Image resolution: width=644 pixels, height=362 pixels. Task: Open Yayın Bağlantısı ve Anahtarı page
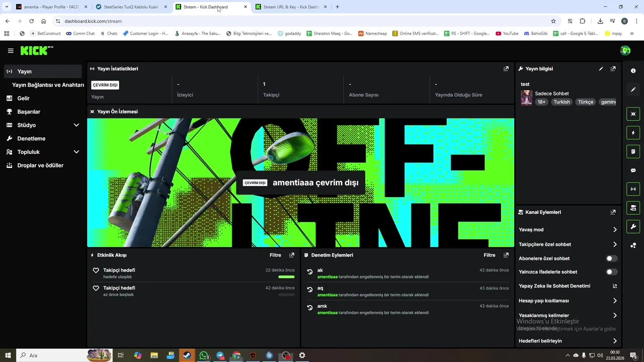(48, 85)
